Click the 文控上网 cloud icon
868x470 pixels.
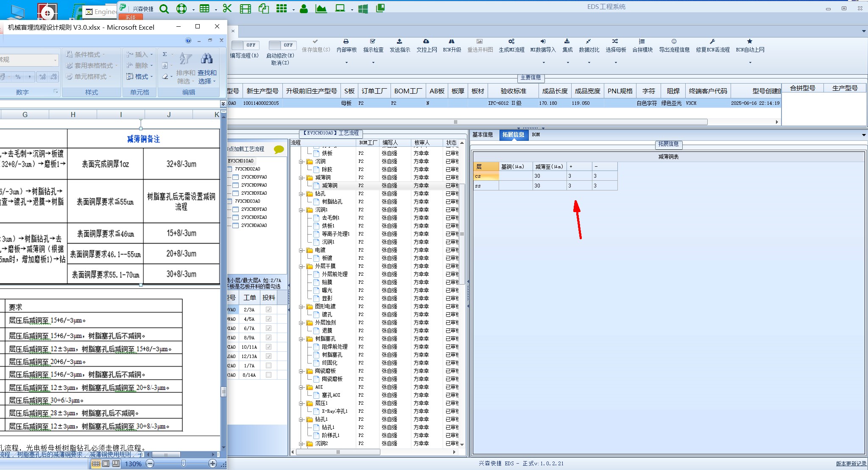[x=426, y=42]
